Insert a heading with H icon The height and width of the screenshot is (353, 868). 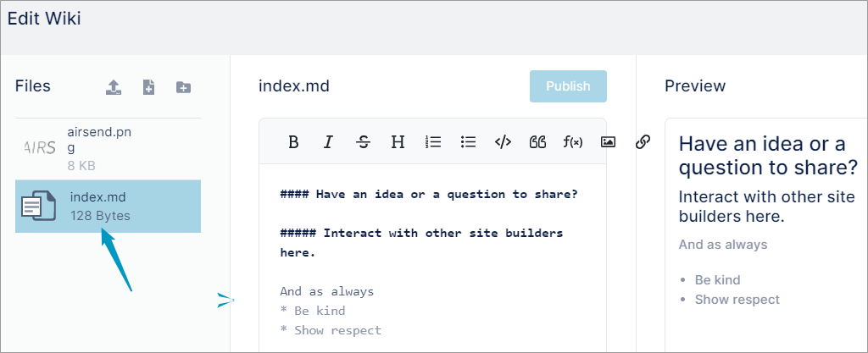click(398, 142)
